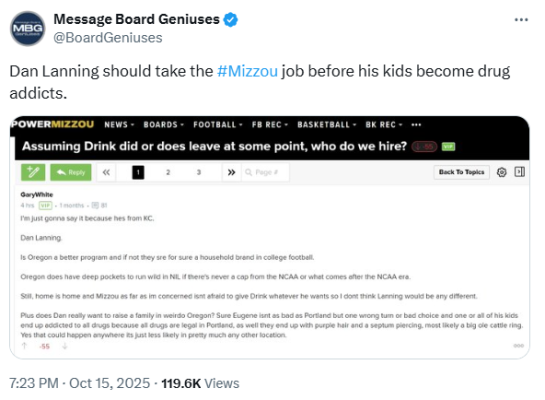Click the blue verified badge icon
Viewport: 545px width, 400px height.
tap(230, 19)
